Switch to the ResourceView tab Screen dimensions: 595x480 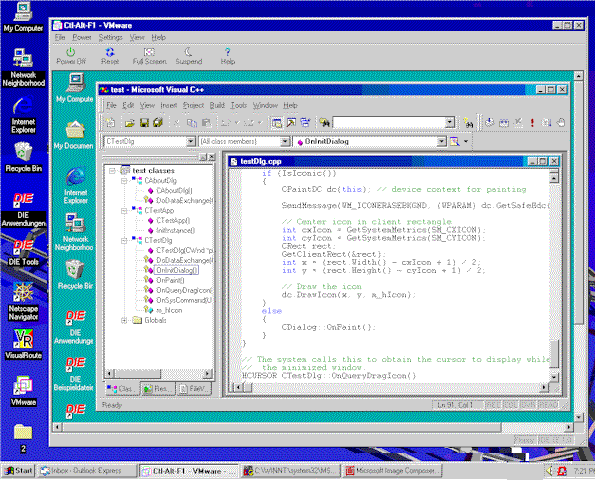[x=158, y=389]
